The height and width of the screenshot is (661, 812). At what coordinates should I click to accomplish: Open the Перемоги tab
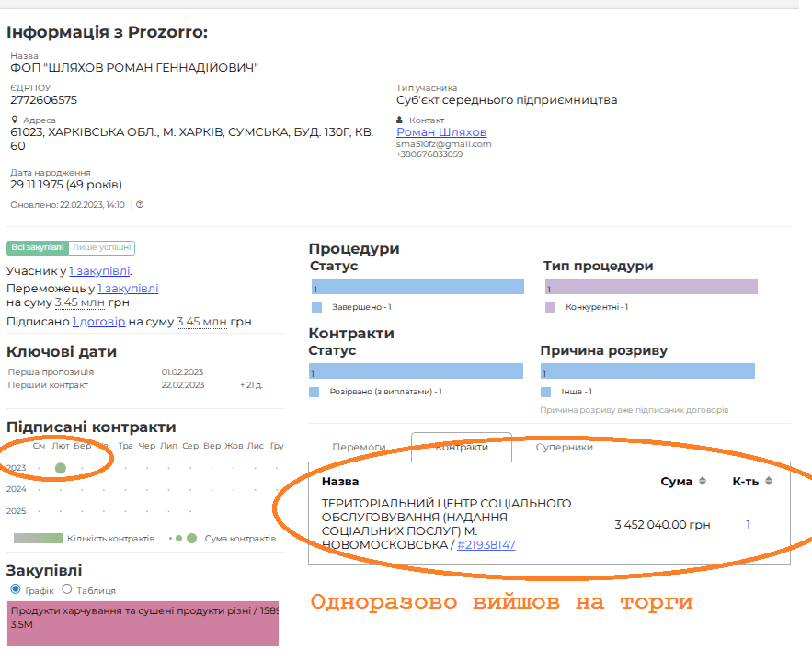click(359, 447)
